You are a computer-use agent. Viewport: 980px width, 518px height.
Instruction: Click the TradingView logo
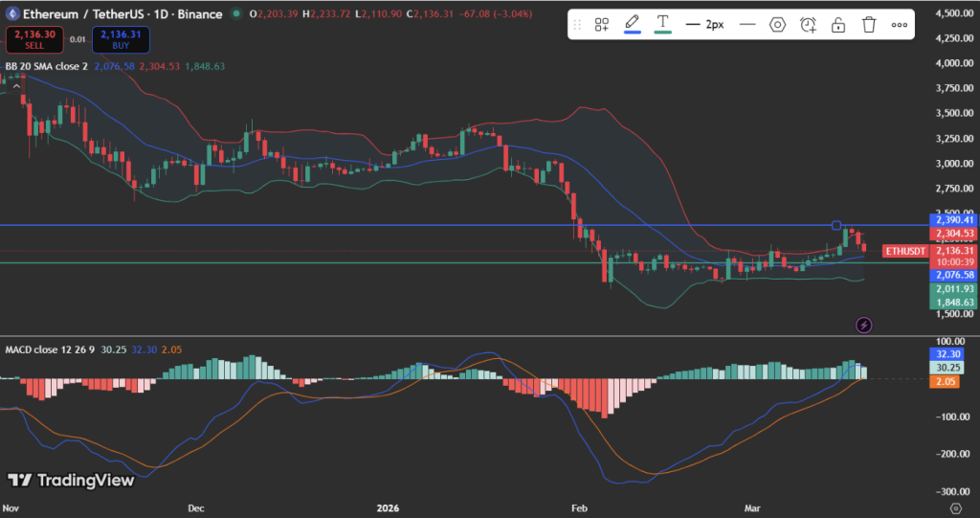pos(71,481)
